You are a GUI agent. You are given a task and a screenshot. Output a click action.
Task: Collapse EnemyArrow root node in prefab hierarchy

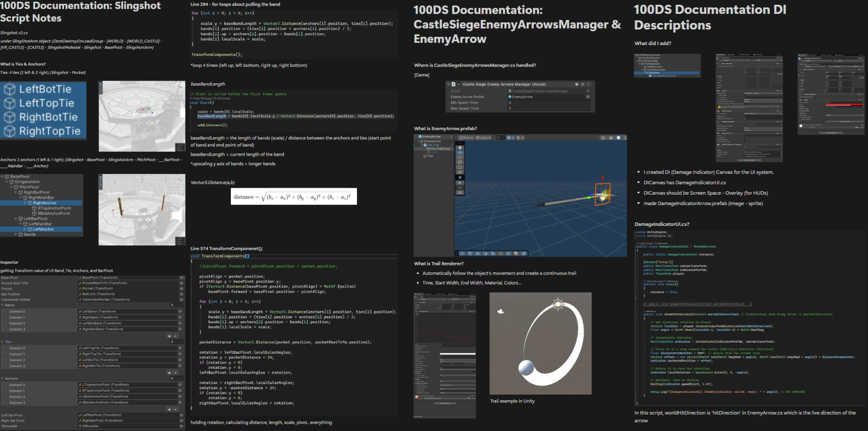[418, 141]
